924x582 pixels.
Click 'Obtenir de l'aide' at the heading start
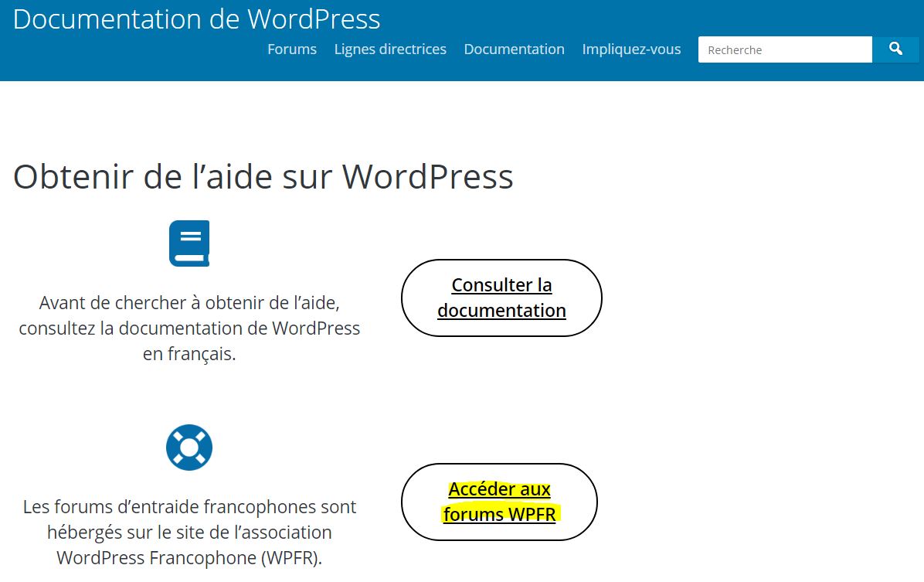point(139,176)
